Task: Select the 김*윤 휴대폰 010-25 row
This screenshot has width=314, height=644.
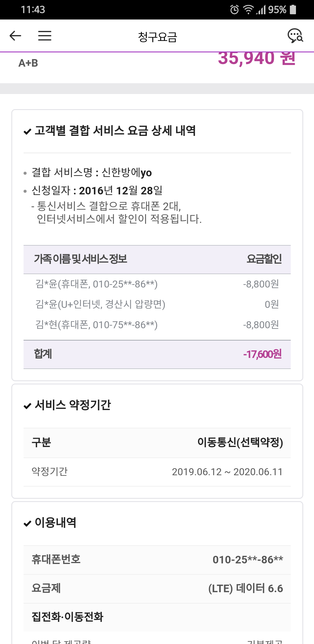Action: click(x=157, y=284)
